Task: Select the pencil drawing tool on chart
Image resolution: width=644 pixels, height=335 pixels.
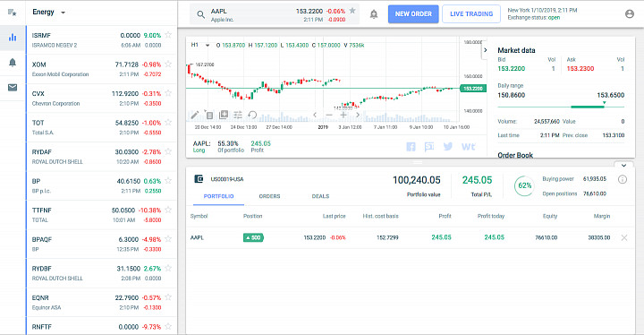Action: pos(195,115)
